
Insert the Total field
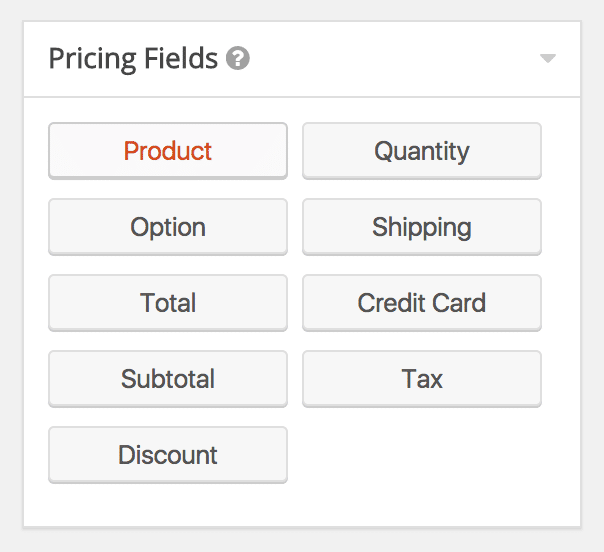(x=168, y=303)
